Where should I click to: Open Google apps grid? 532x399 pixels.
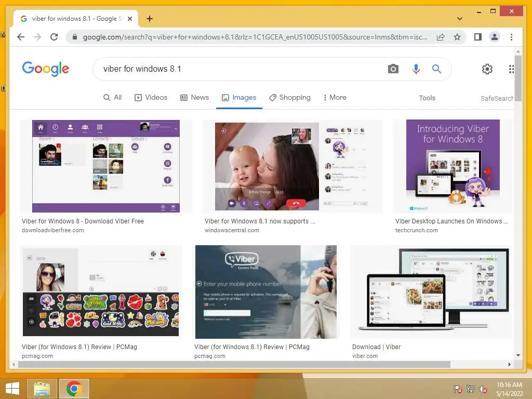click(x=511, y=69)
